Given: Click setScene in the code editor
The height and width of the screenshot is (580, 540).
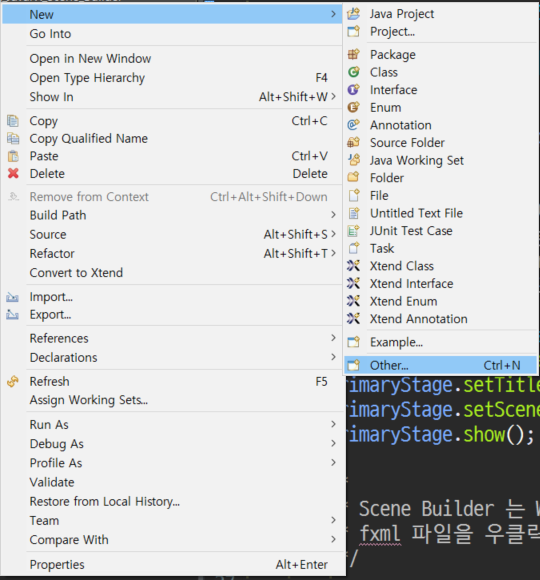Looking at the screenshot, I should click(x=501, y=410).
